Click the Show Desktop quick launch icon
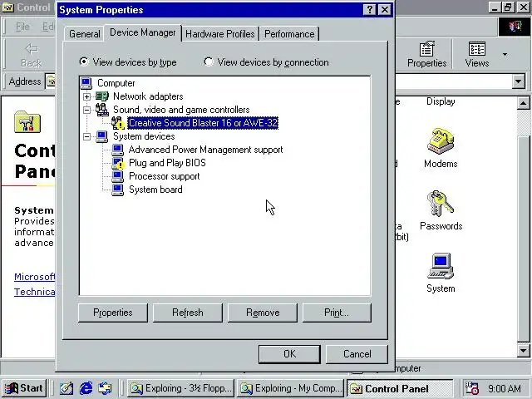532x399 pixels. pyautogui.click(x=66, y=388)
